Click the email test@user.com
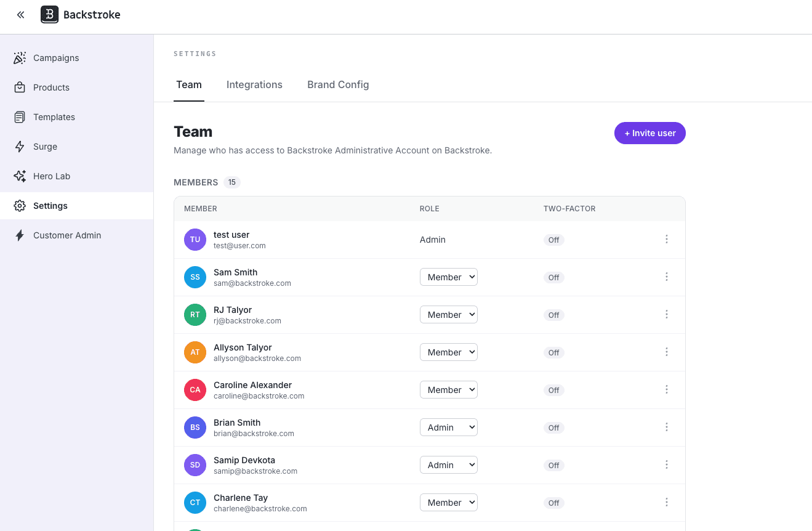The image size is (812, 531). pyautogui.click(x=239, y=246)
